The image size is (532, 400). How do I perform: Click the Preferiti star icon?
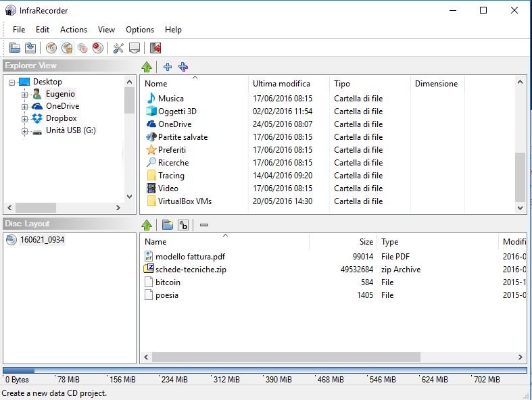pos(151,149)
